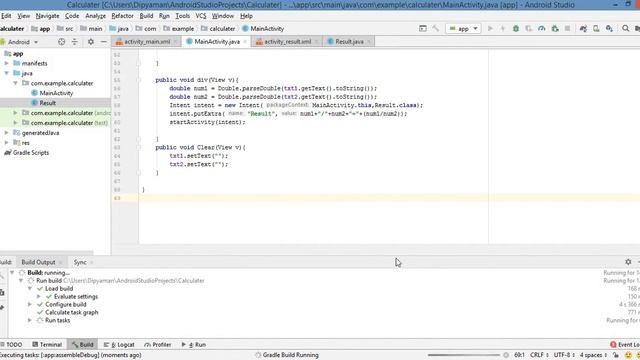Click the Sync Project with Gradle icon
640x360 pixels.
tap(583, 29)
